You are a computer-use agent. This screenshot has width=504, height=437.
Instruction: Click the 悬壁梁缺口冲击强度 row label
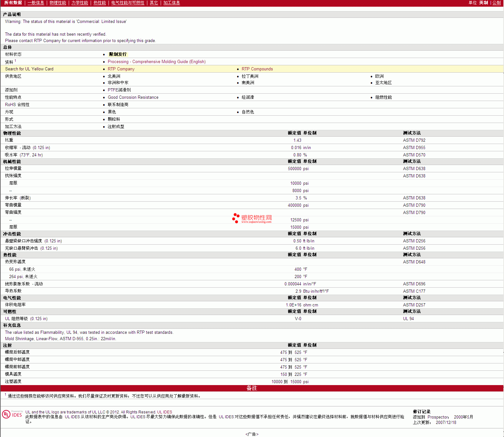tap(33, 241)
